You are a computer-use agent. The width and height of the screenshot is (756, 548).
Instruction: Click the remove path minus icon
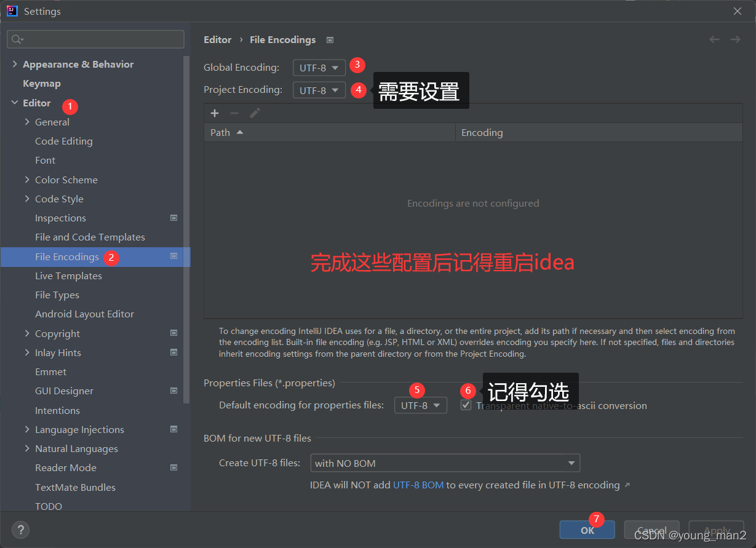[x=234, y=113]
